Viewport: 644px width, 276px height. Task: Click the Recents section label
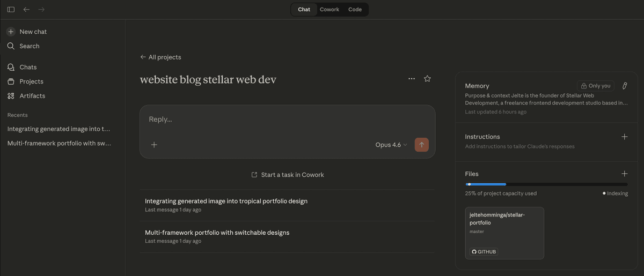pyautogui.click(x=18, y=115)
